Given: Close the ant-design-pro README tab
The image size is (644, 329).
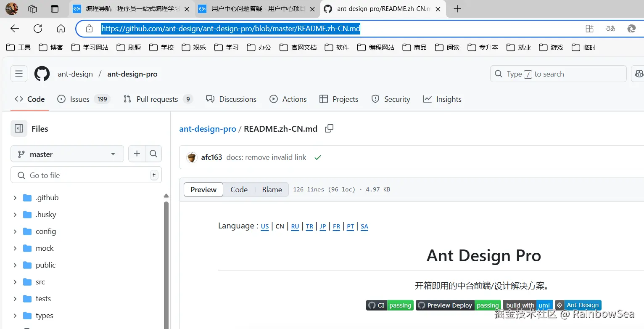Looking at the screenshot, I should 438,9.
